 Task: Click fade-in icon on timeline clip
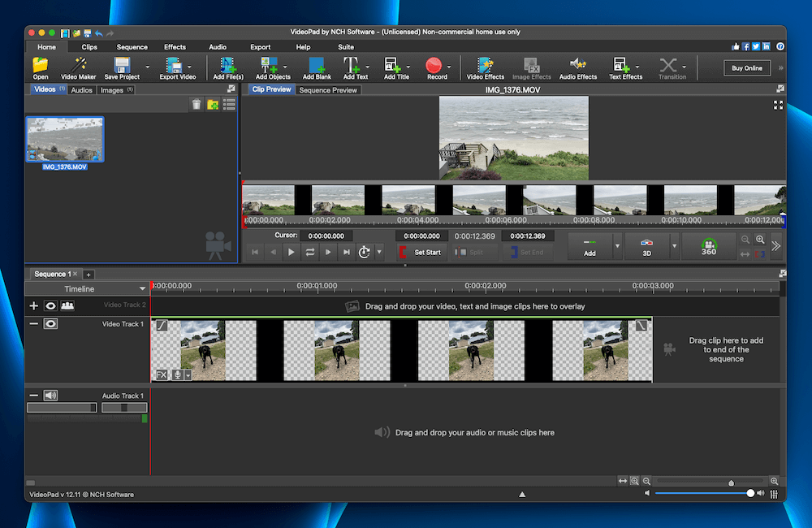[x=162, y=326]
